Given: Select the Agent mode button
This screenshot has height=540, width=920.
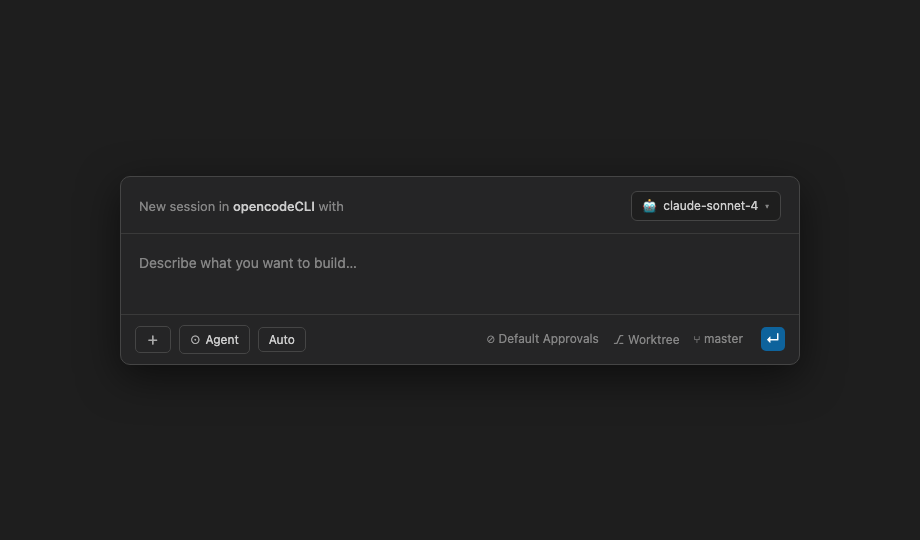Looking at the screenshot, I should click(214, 339).
